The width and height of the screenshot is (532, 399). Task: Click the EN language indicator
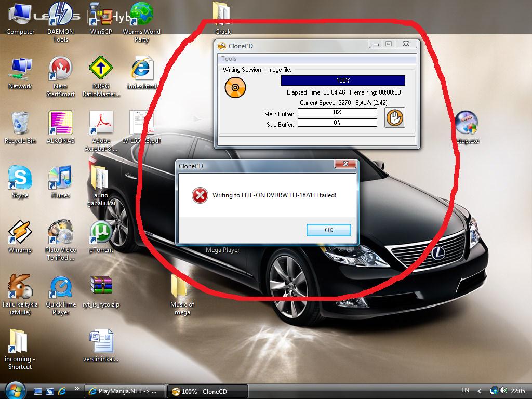[x=465, y=390]
